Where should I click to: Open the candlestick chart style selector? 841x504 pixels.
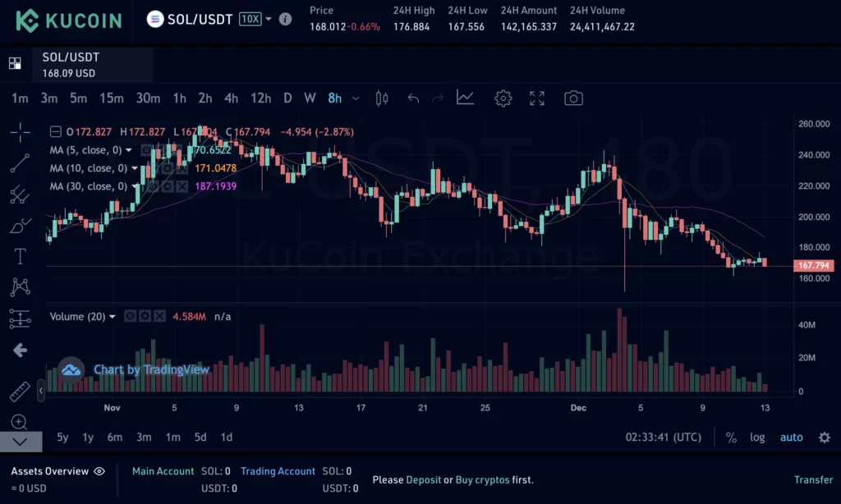pos(382,99)
